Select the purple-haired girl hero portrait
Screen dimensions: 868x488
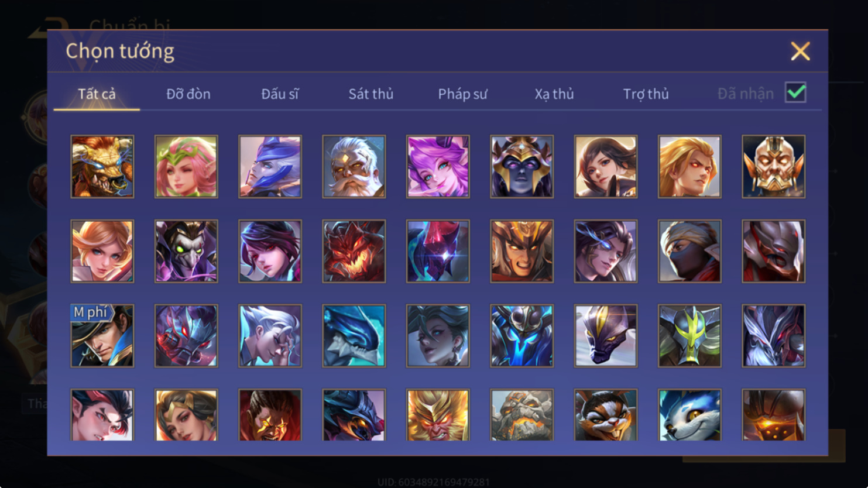point(438,167)
